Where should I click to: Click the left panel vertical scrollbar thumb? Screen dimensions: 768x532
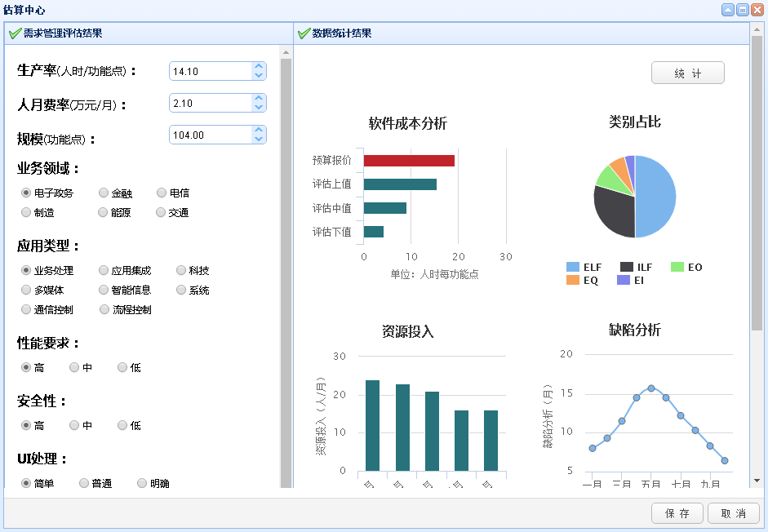coord(286,273)
